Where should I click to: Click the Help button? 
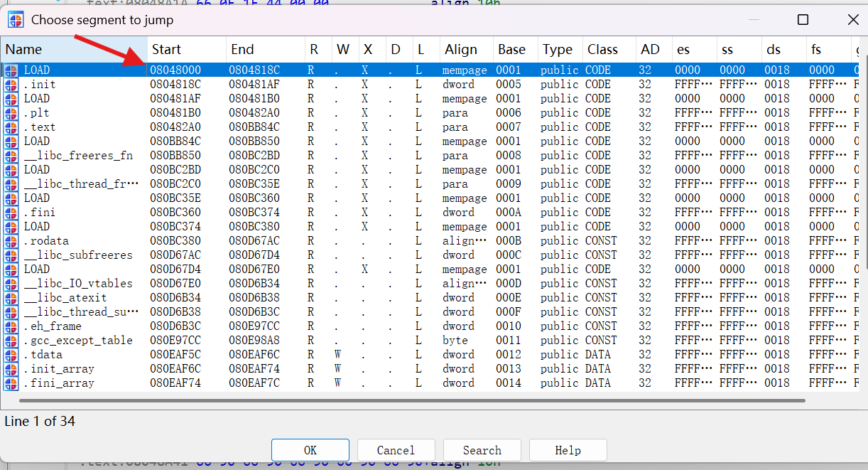point(568,450)
